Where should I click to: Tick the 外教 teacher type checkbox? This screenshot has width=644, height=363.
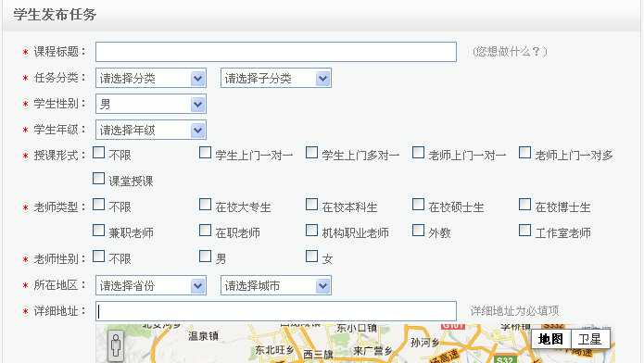tap(418, 231)
